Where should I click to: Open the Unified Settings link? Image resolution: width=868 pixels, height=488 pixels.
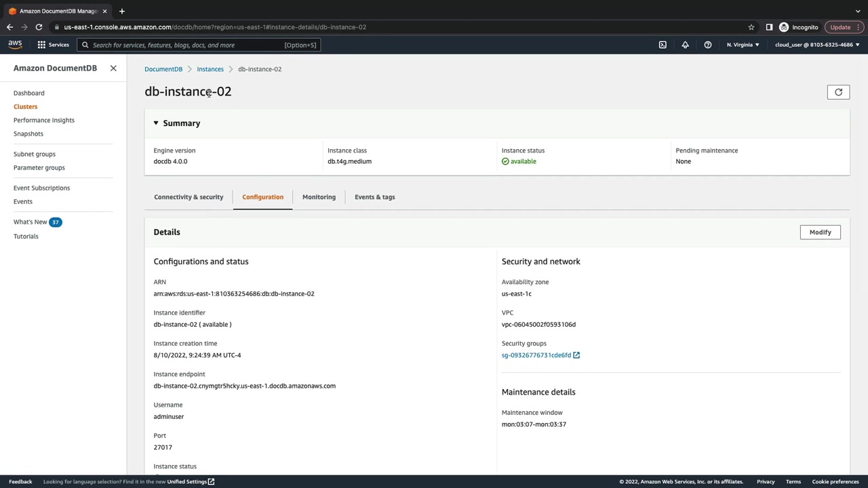[187, 482]
